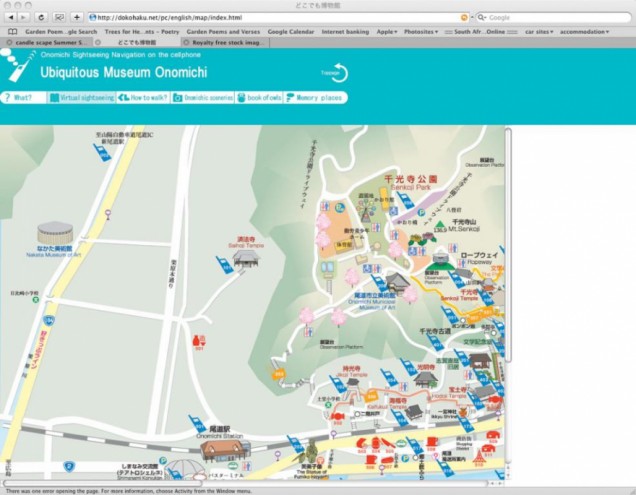Select the Virtual sightseeing tab

[82, 98]
